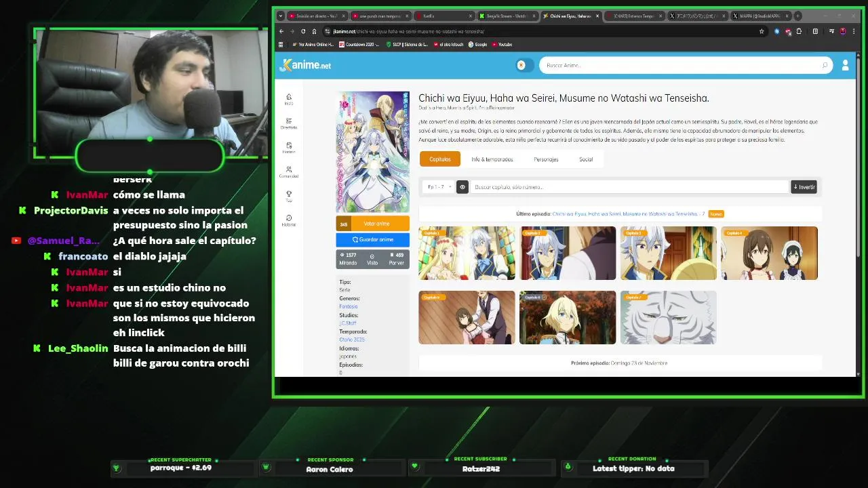Go forward with browser forward arrow

pos(292,31)
